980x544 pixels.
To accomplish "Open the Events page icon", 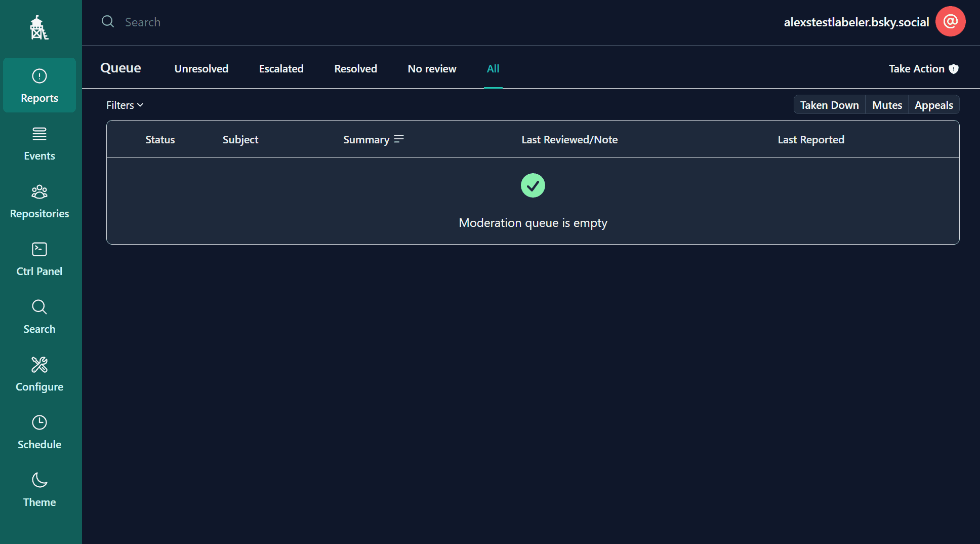I will point(39,134).
